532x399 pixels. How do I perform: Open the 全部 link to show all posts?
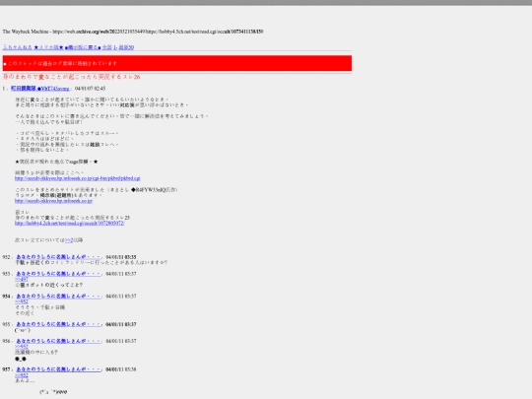pos(107,47)
